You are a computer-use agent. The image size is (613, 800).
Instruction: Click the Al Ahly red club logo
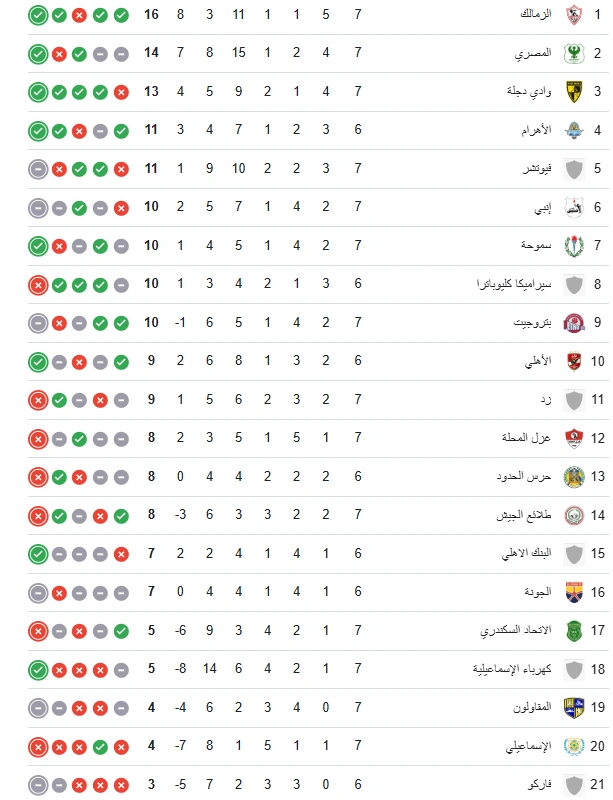574,360
